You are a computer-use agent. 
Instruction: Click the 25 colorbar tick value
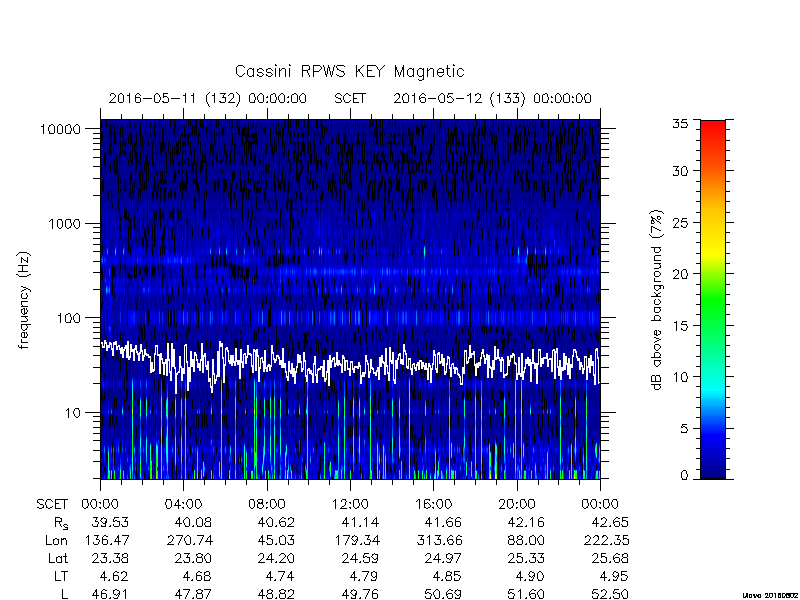tap(680, 223)
